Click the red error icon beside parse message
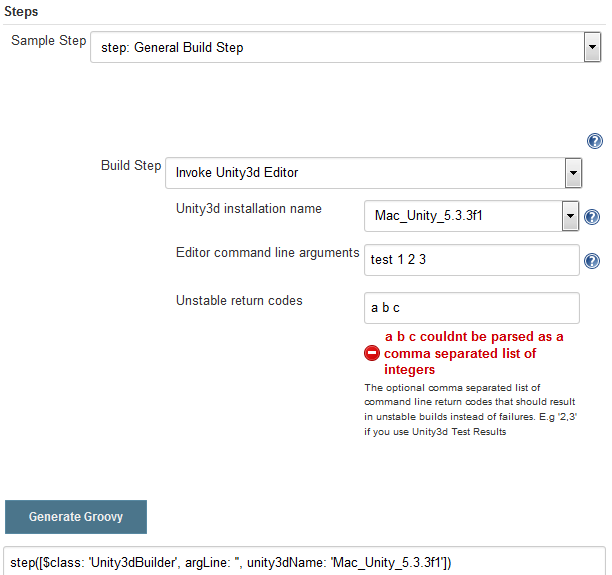 [372, 353]
